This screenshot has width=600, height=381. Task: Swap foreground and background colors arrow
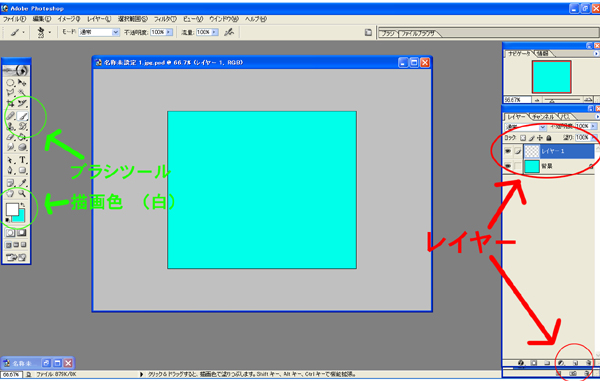23,205
